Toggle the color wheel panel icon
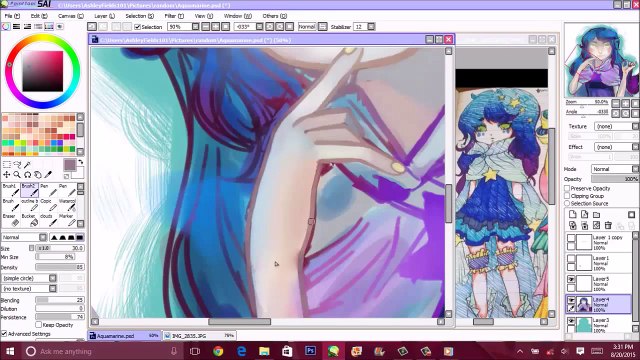This screenshot has height=360, width=640. pyautogui.click(x=6, y=27)
